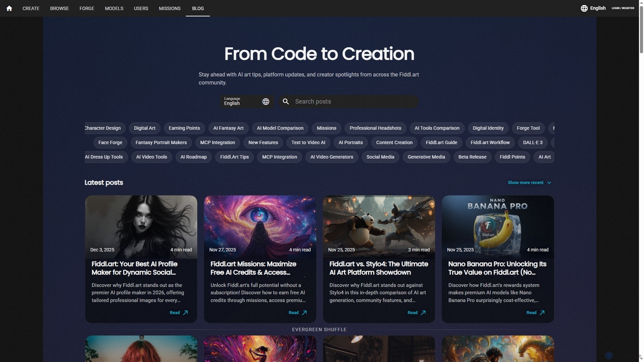Select the AI Roadmap tag
This screenshot has height=362, width=644.
coord(194,157)
